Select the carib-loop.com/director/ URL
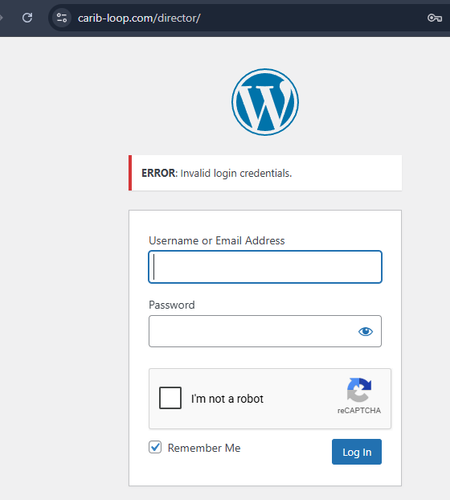Screen dimensions: 450x500 [x=139, y=18]
